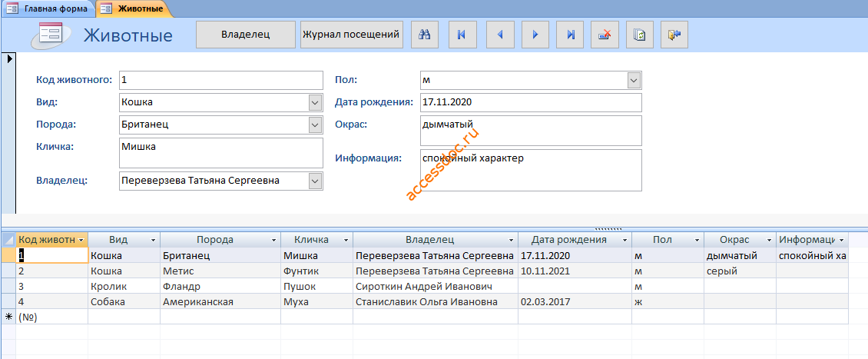
Task: Click cell Пушок in datasheet
Action: pos(316,287)
